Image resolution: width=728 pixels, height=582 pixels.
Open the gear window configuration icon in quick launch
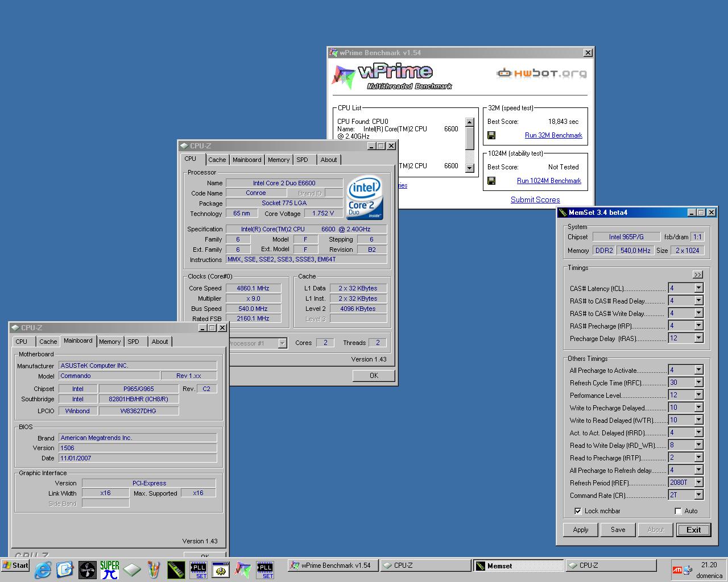[x=221, y=569]
